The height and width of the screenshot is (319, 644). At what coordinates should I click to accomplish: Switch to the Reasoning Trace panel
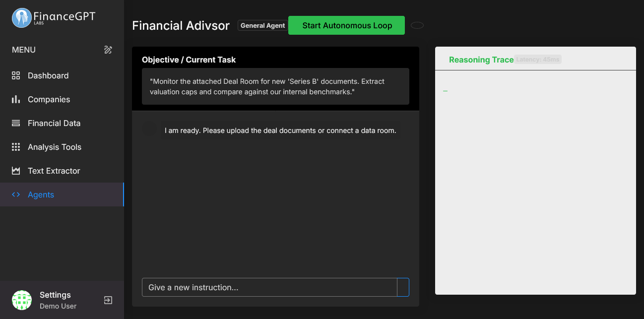pyautogui.click(x=481, y=59)
